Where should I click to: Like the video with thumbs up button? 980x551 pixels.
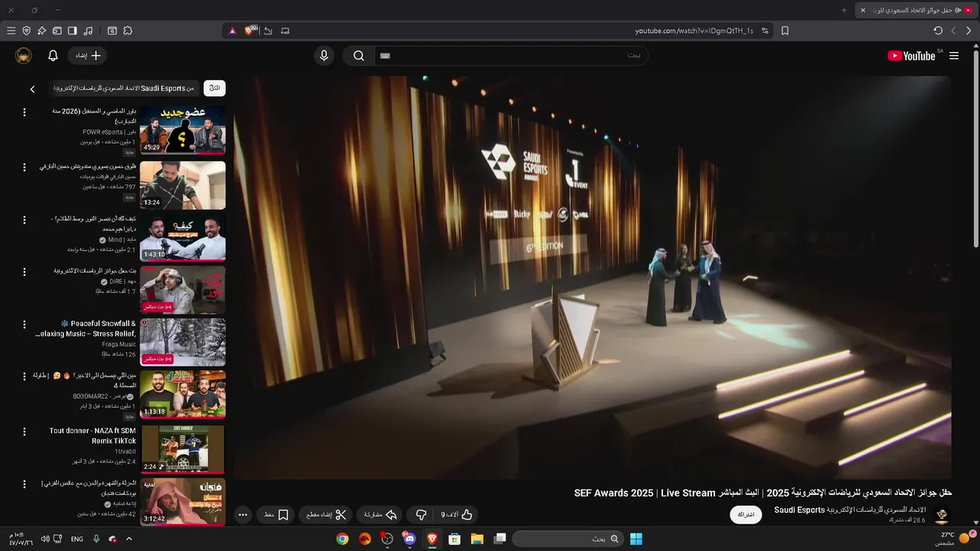(456, 515)
